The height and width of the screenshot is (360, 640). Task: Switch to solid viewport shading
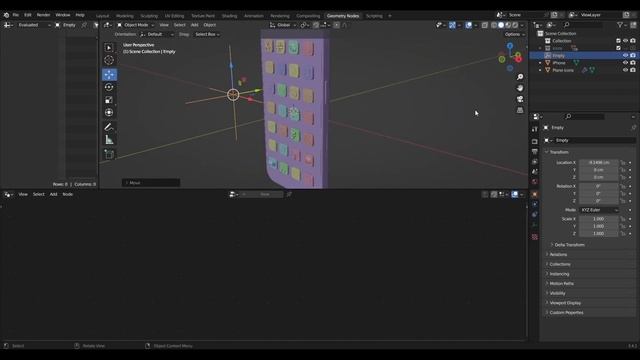click(x=501, y=25)
